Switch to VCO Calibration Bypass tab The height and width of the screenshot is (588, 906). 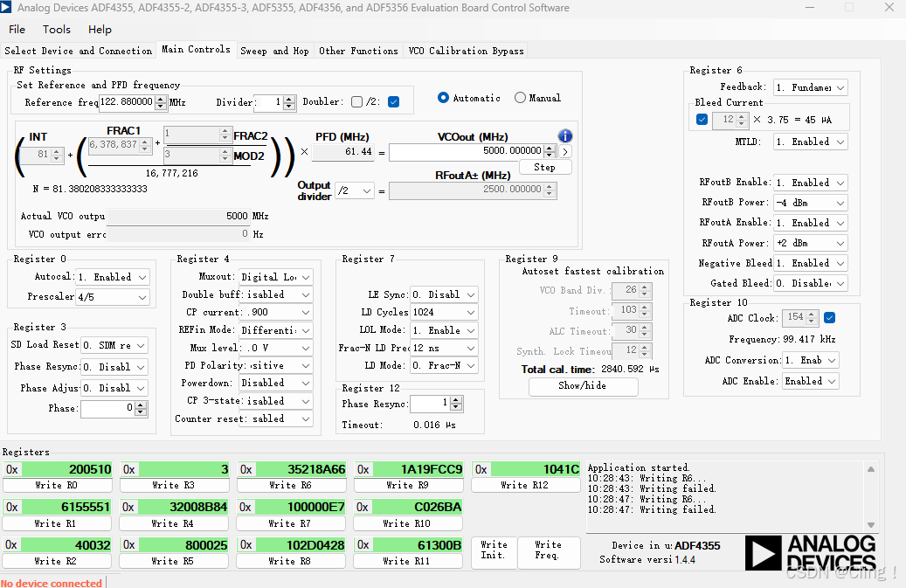click(466, 51)
